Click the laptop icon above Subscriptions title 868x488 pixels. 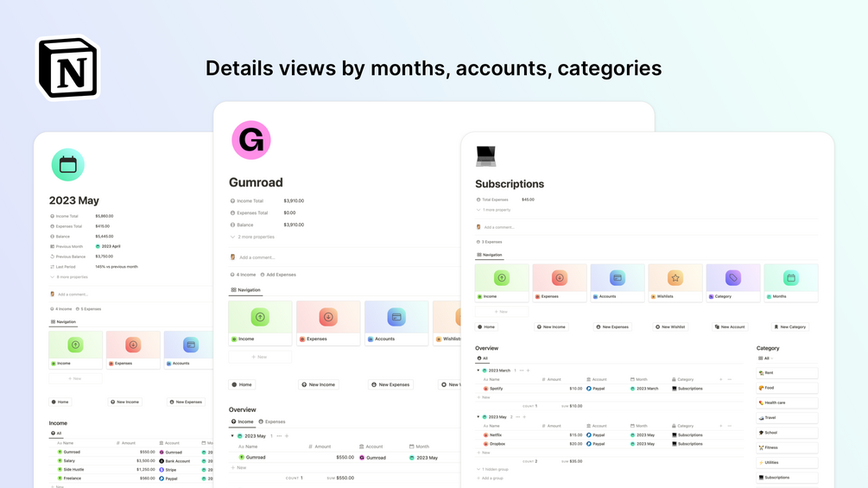(x=486, y=155)
